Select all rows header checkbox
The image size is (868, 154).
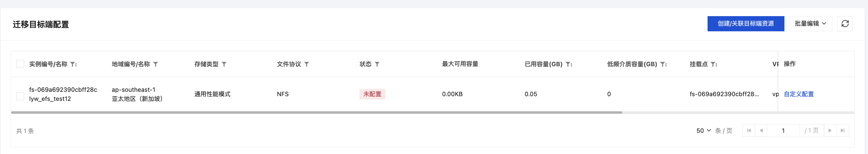pos(20,64)
